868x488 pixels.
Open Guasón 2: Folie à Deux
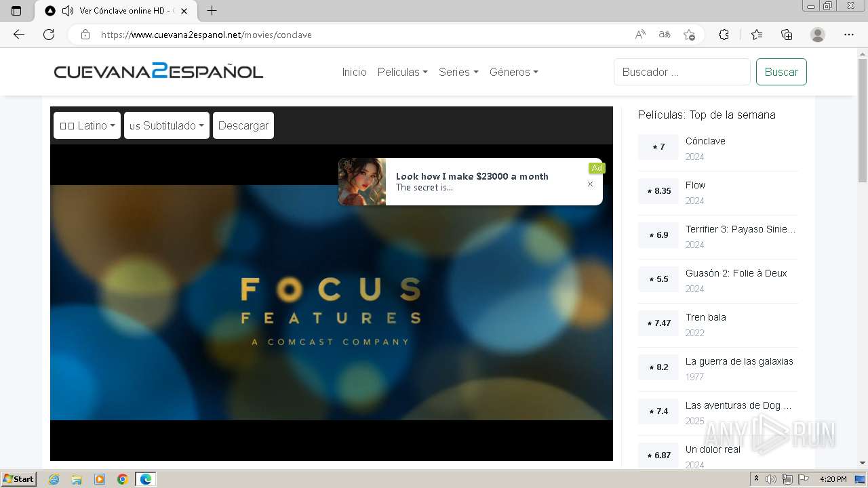[736, 273]
